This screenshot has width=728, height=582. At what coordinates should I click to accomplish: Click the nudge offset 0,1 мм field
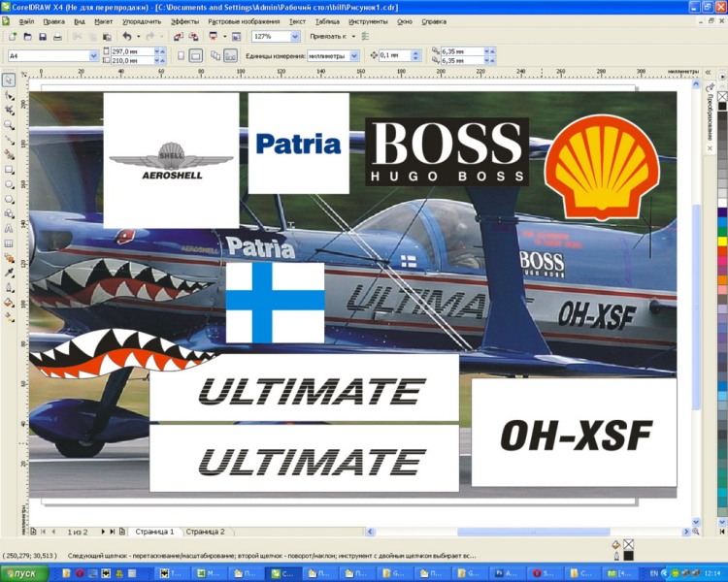pos(395,56)
